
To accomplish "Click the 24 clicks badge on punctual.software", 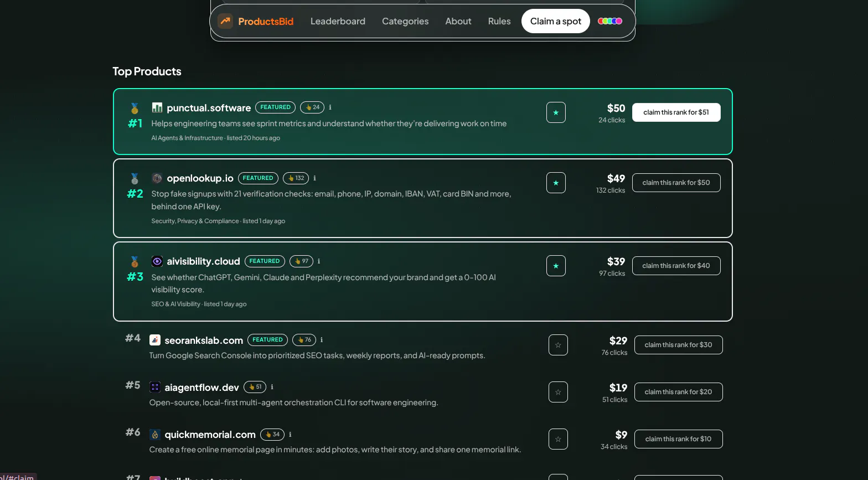I will tap(312, 107).
